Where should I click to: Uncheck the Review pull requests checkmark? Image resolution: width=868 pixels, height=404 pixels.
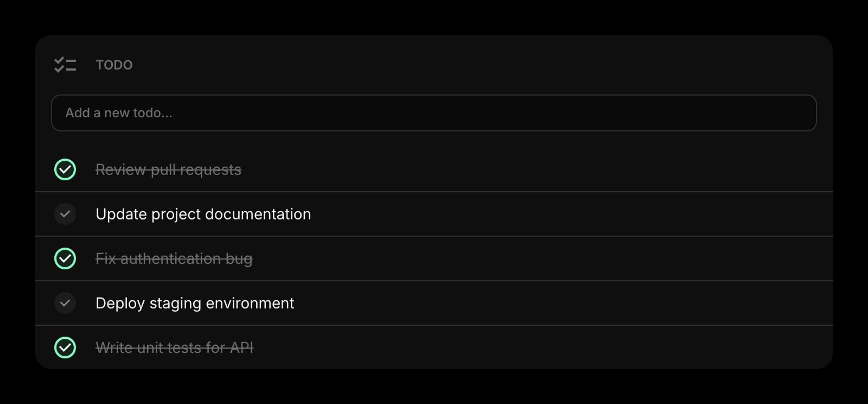click(65, 169)
